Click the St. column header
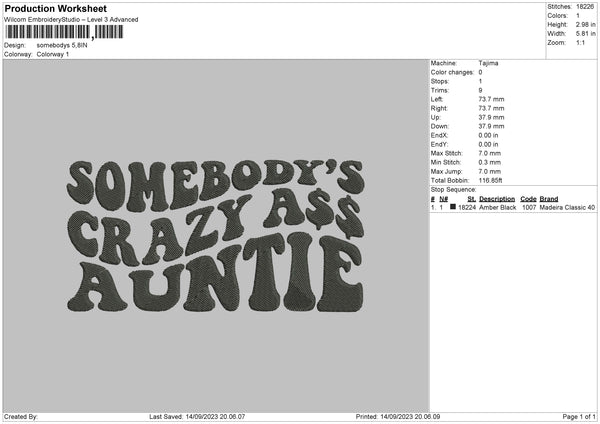This screenshot has height=424, width=600. tap(470, 198)
